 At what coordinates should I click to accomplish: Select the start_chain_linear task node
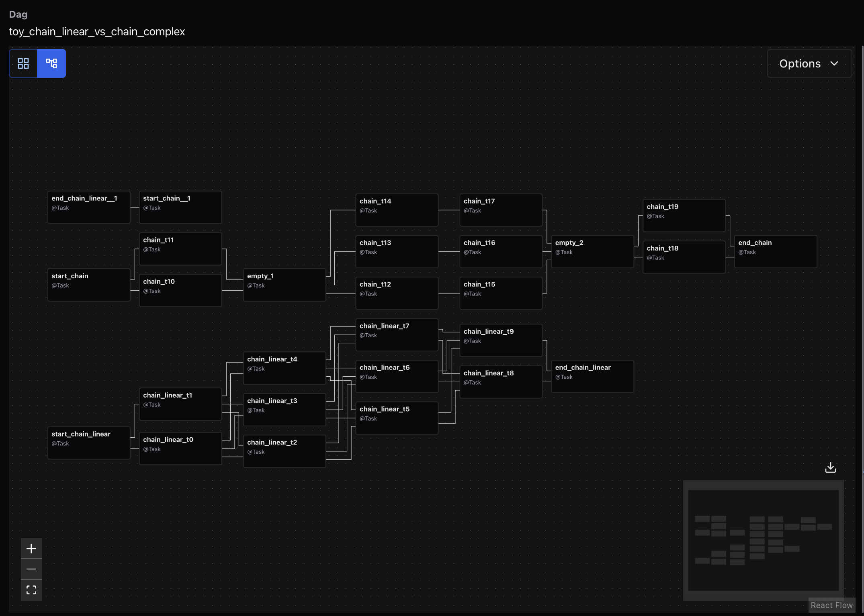(x=88, y=443)
